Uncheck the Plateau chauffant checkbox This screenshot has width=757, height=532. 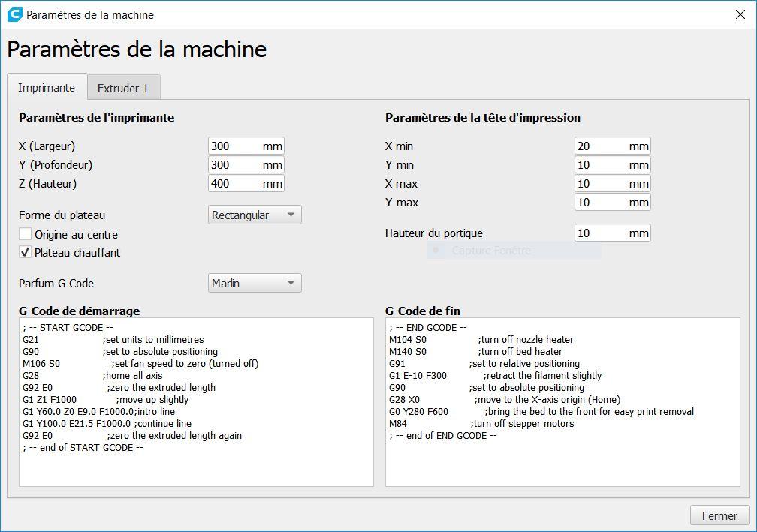coord(25,252)
